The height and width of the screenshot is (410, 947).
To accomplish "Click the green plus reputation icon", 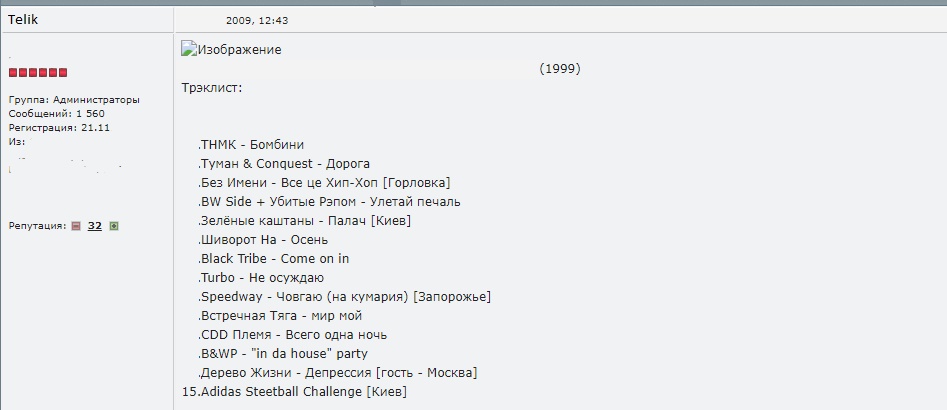I will tap(114, 226).
